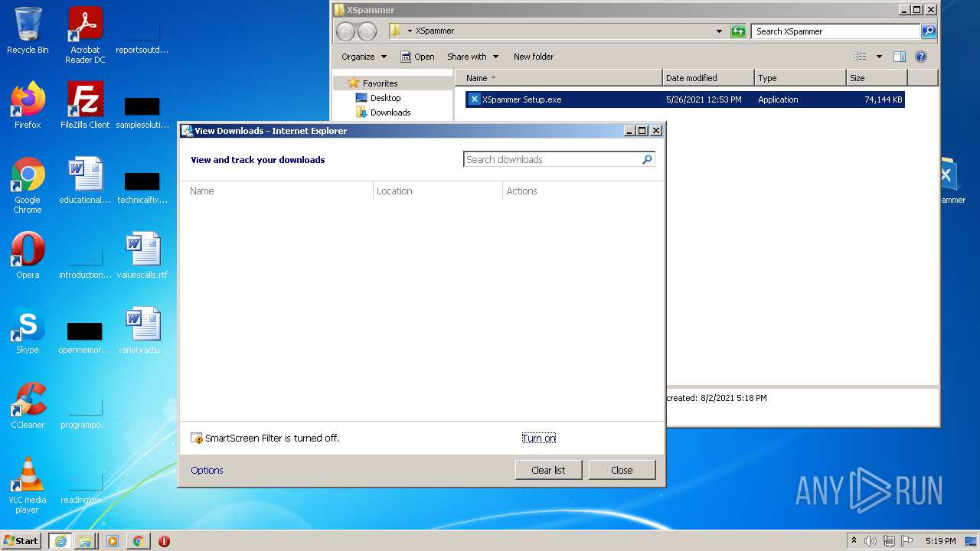Click Open in Explorer toolbar
The height and width of the screenshot is (551, 980).
point(417,57)
